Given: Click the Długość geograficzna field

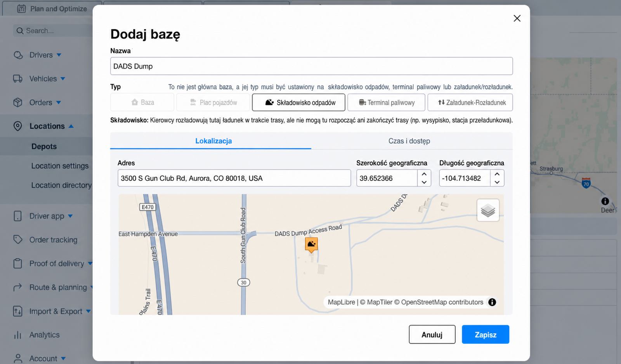Looking at the screenshot, I should coord(465,178).
